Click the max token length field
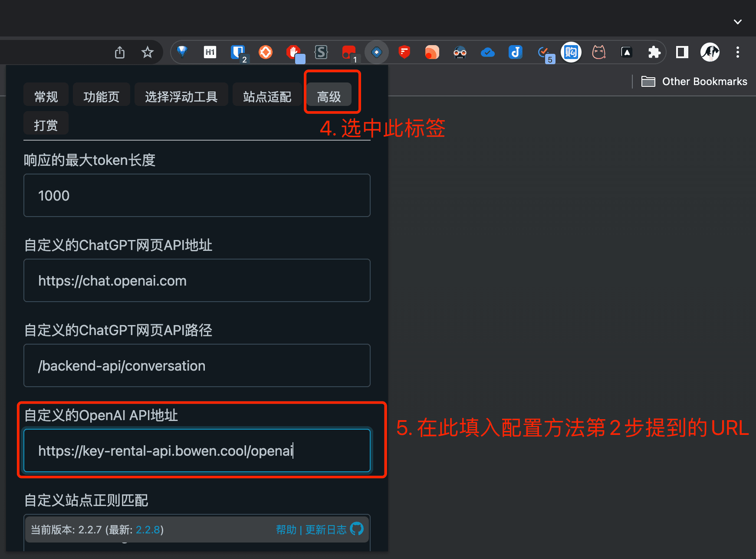756x559 pixels. coord(197,195)
